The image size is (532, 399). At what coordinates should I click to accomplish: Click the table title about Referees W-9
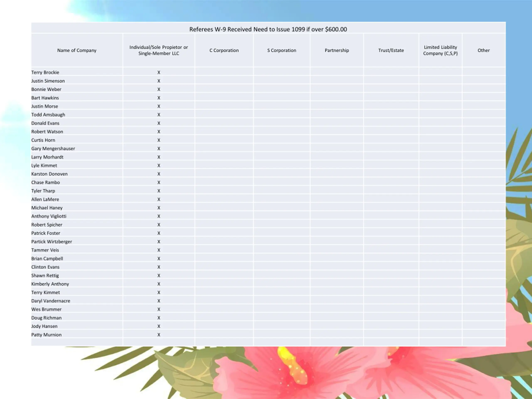point(268,29)
